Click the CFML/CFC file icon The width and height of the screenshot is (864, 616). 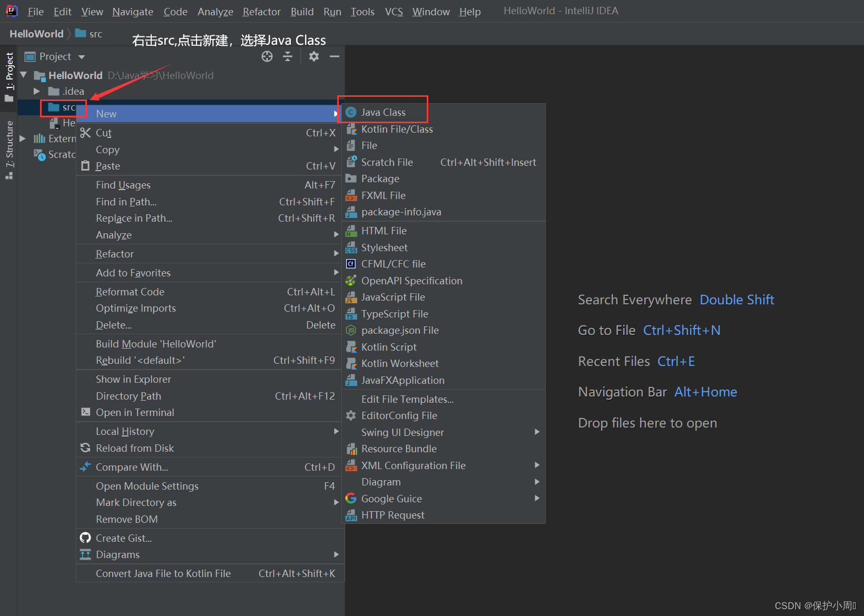pos(351,264)
